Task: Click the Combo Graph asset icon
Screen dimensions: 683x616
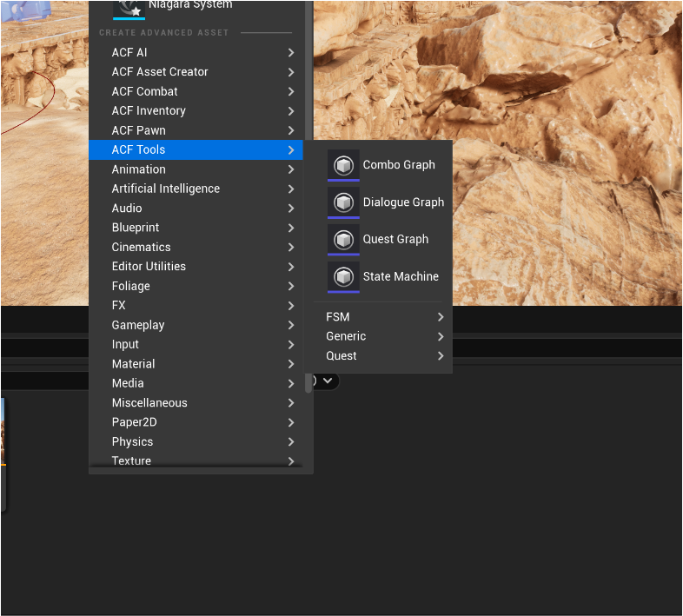Action: [x=343, y=165]
